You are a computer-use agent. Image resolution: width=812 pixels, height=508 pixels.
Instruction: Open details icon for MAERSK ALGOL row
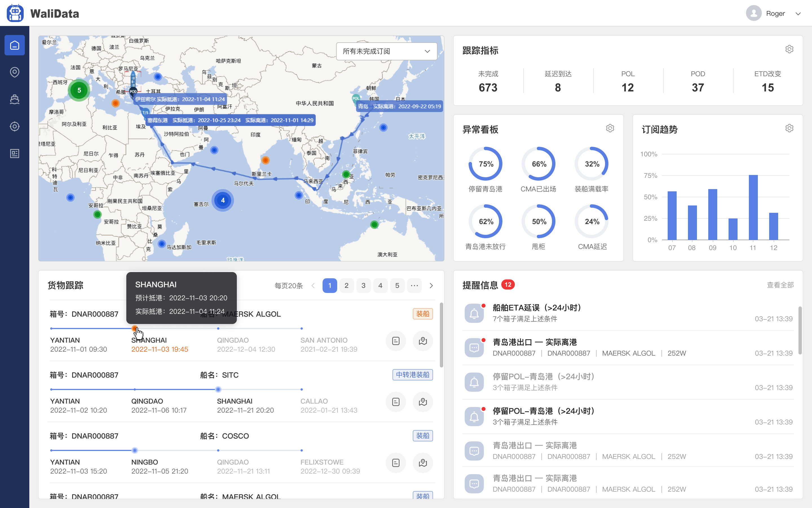click(x=396, y=341)
